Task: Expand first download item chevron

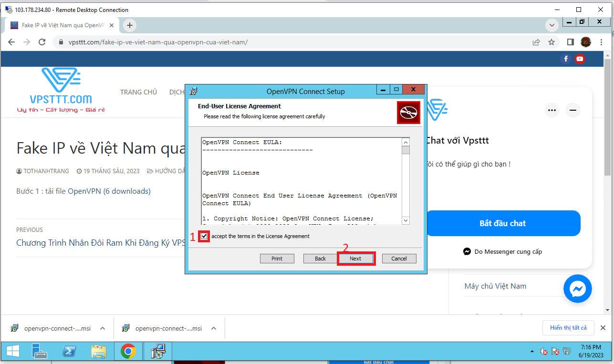Action: [102, 328]
